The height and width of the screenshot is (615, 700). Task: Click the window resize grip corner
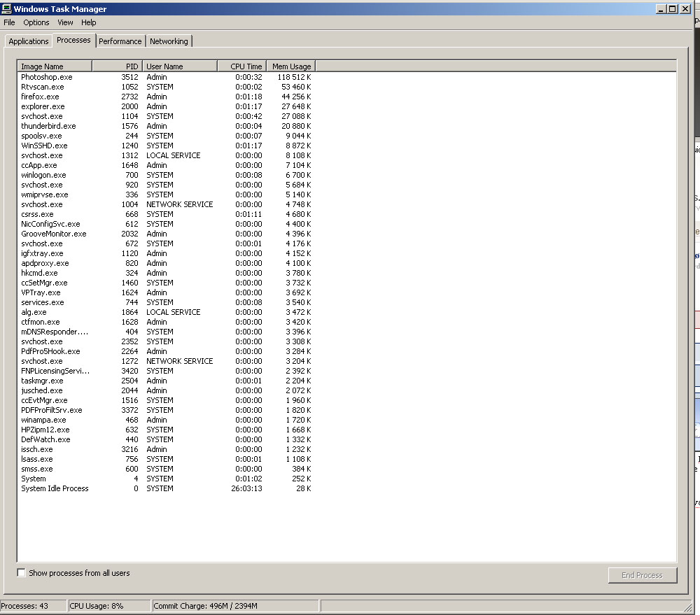[688, 607]
